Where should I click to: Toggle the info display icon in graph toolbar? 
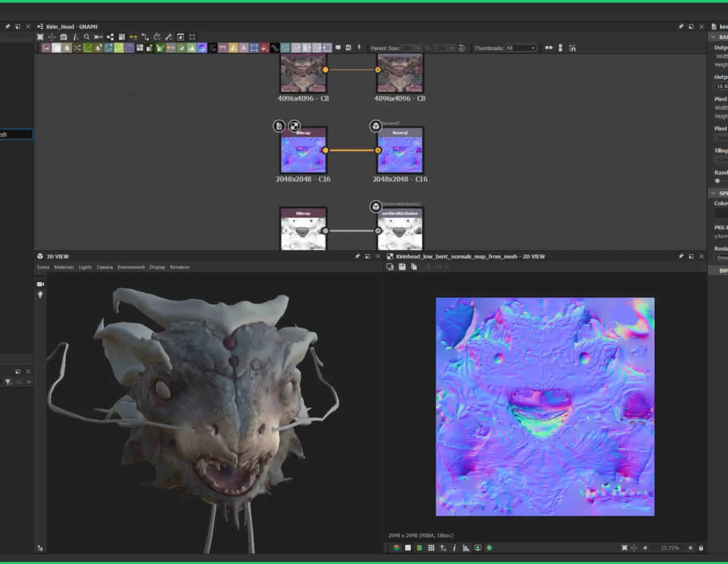(75, 37)
